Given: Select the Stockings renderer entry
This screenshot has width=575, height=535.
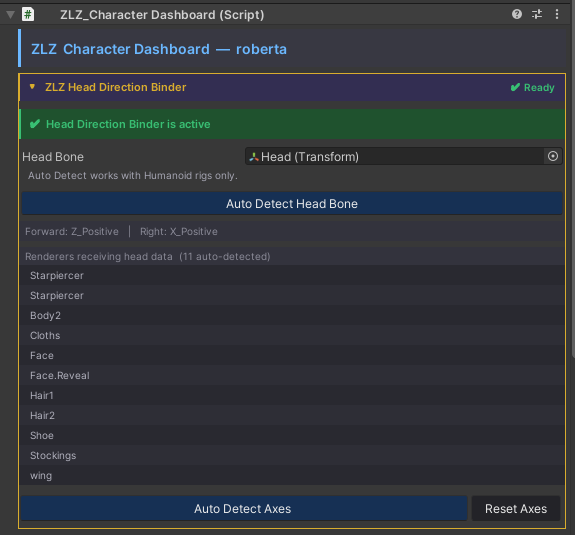Looking at the screenshot, I should [x=292, y=455].
